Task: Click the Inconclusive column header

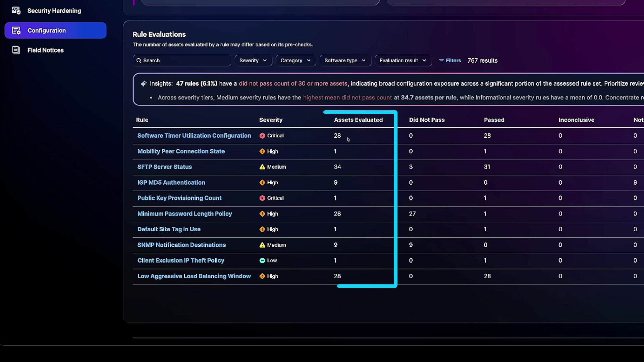Action: (x=576, y=120)
